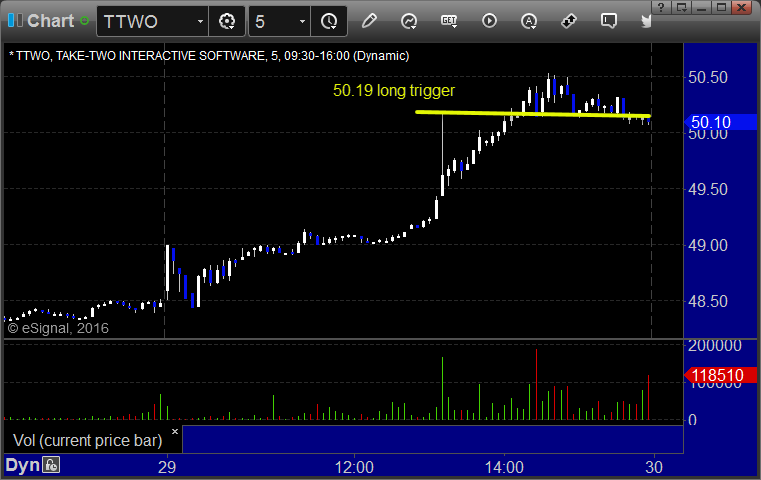Click the trade ticket arrows icon

pos(569,21)
